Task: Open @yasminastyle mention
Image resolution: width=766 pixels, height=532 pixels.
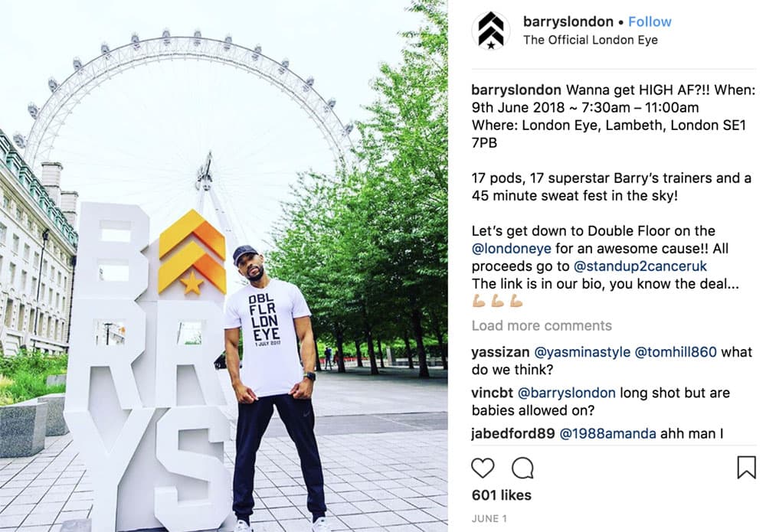Action: point(582,352)
